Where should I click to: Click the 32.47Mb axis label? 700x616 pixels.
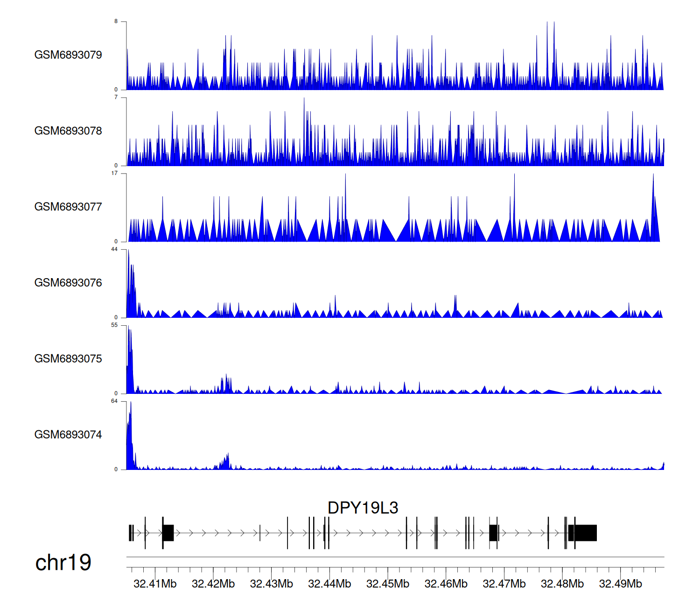click(x=504, y=584)
